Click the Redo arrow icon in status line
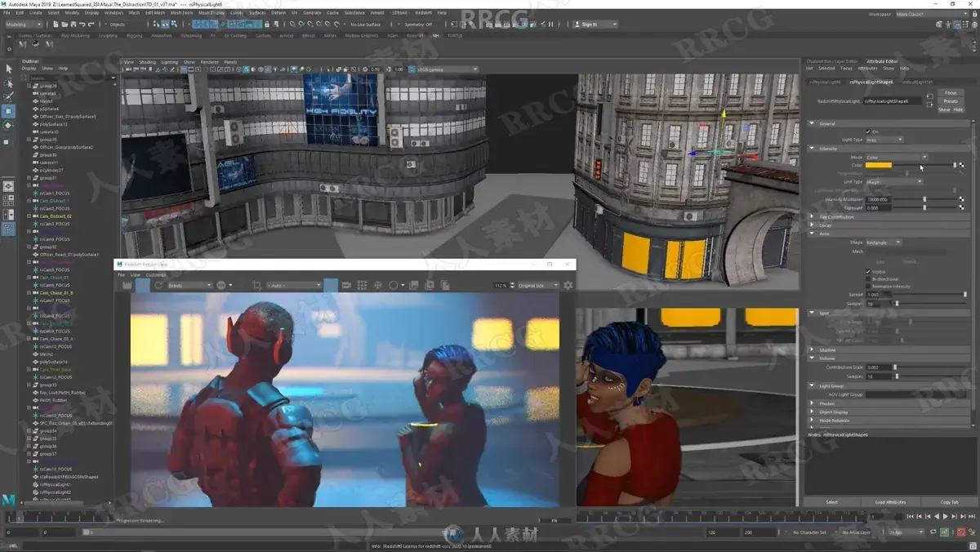980x552 pixels. (x=91, y=24)
